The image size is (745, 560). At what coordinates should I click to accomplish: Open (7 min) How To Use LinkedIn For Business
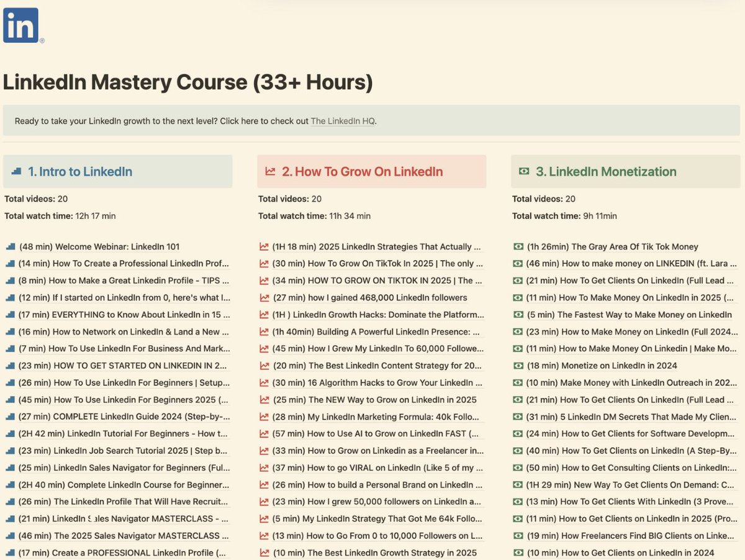(x=124, y=348)
